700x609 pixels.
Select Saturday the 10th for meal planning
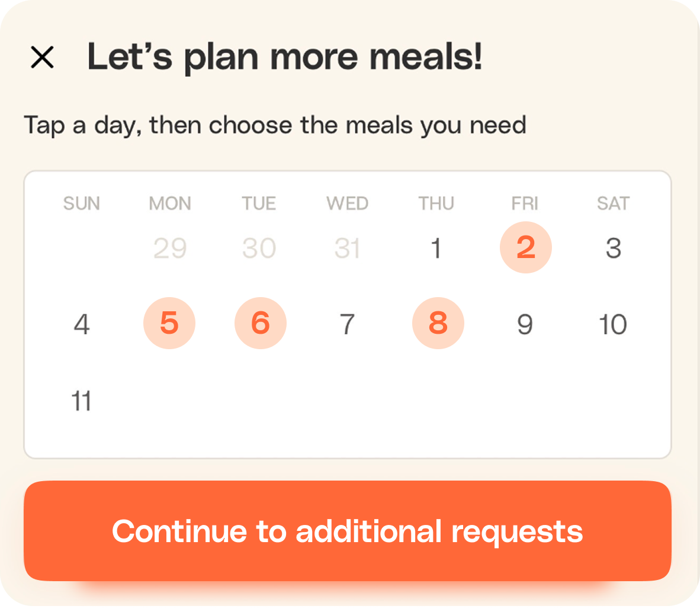[x=614, y=323]
